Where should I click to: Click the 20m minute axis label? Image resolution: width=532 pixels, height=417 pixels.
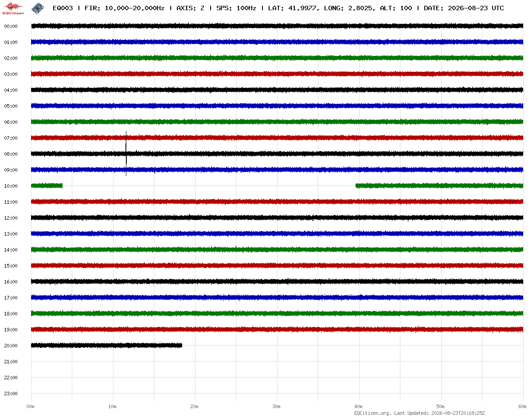pos(195,406)
